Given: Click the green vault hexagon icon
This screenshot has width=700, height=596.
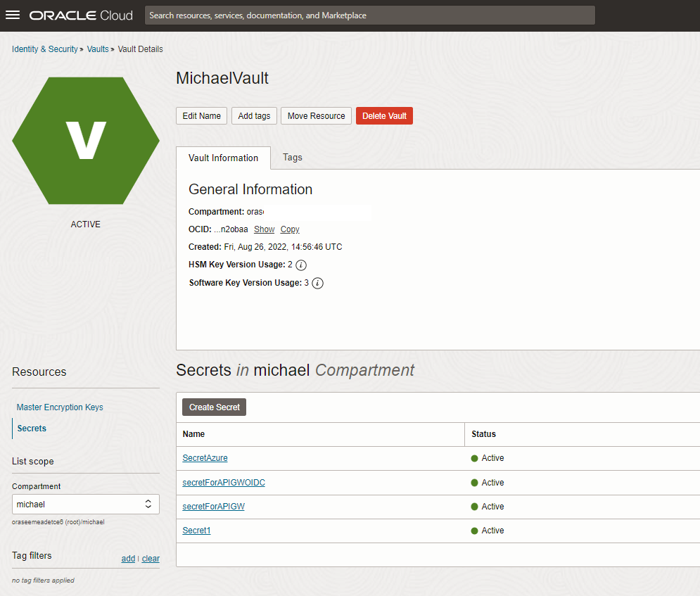Looking at the screenshot, I should 86,141.
